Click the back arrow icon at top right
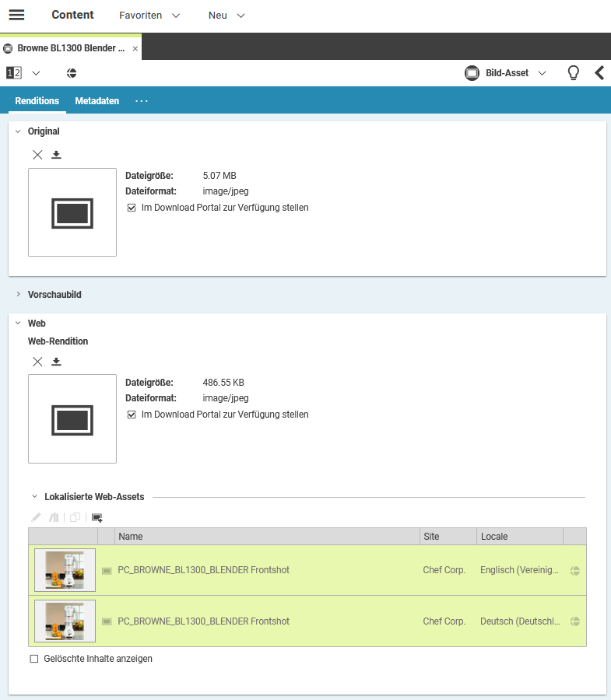 [x=599, y=73]
